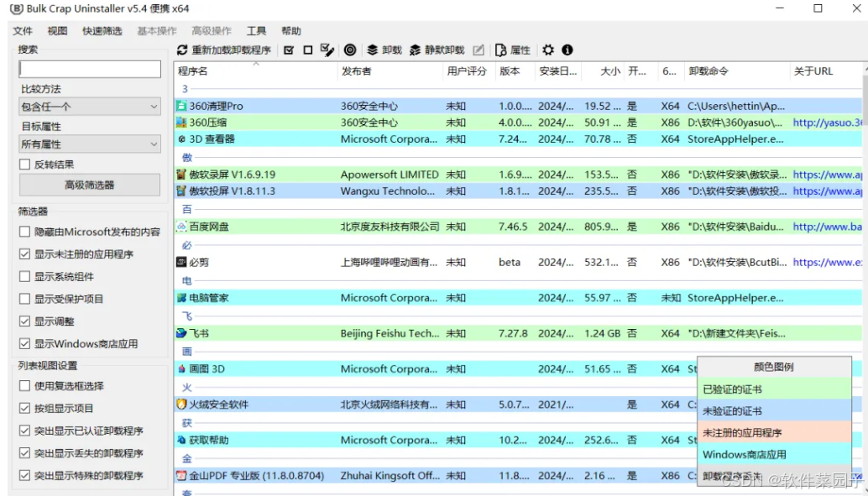Check 显示系统组件 option
This screenshot has width=868, height=496.
[x=24, y=276]
